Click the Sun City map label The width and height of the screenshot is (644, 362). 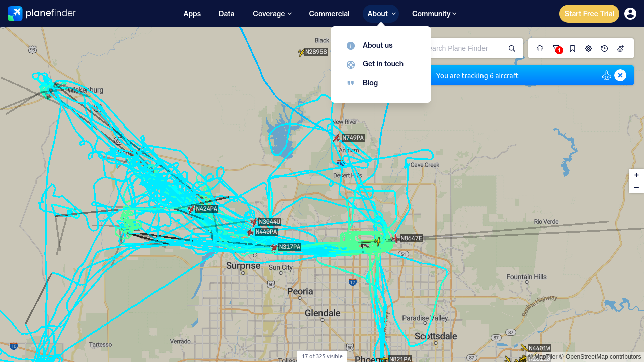coord(281,268)
